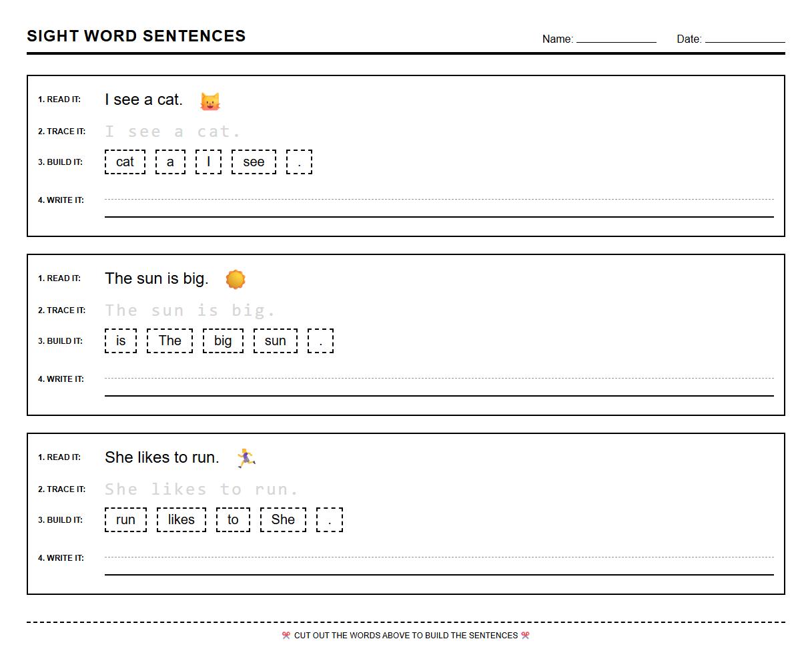812x667 pixels.
Task: Click the period tile after 'sun'
Action: [320, 341]
